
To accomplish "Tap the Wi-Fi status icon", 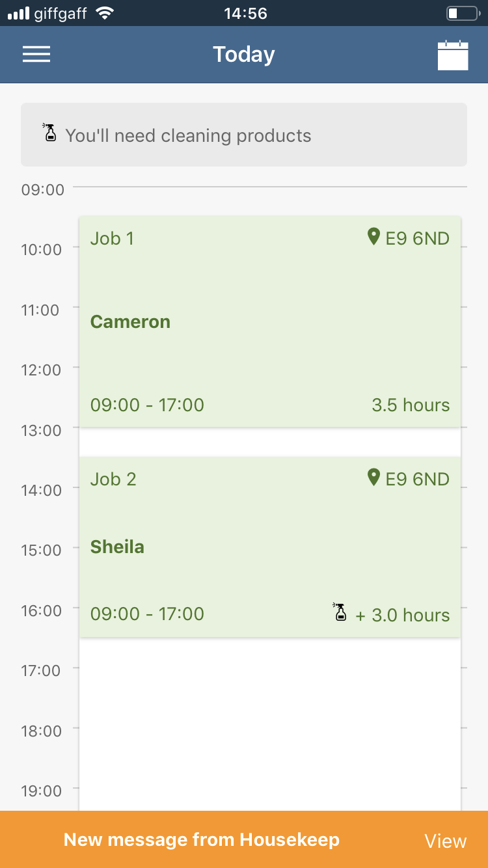I will [104, 13].
